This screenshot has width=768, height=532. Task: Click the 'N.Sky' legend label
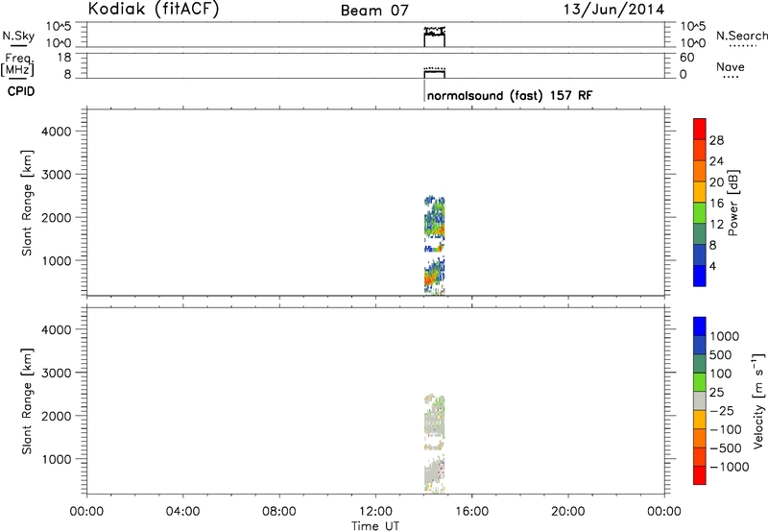click(x=18, y=36)
